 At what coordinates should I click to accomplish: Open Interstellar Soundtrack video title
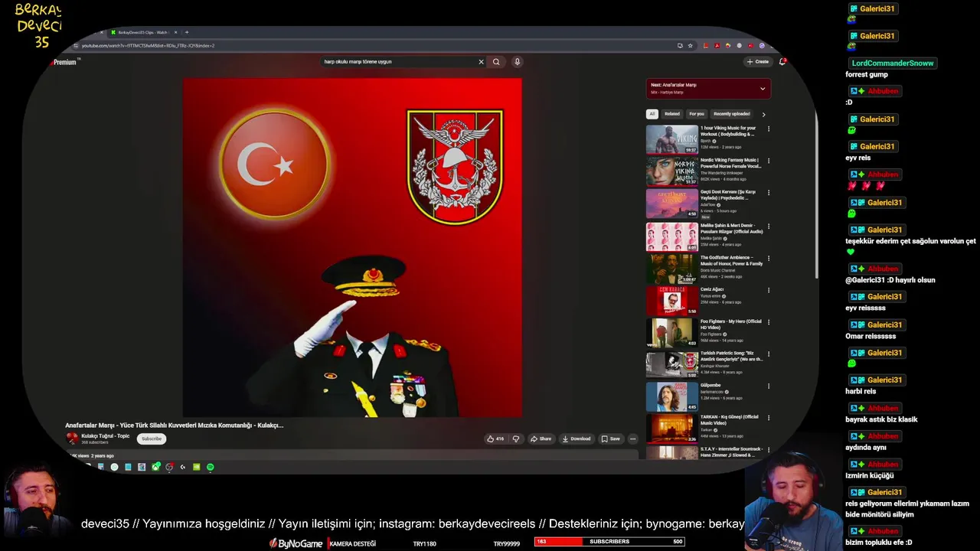click(730, 452)
